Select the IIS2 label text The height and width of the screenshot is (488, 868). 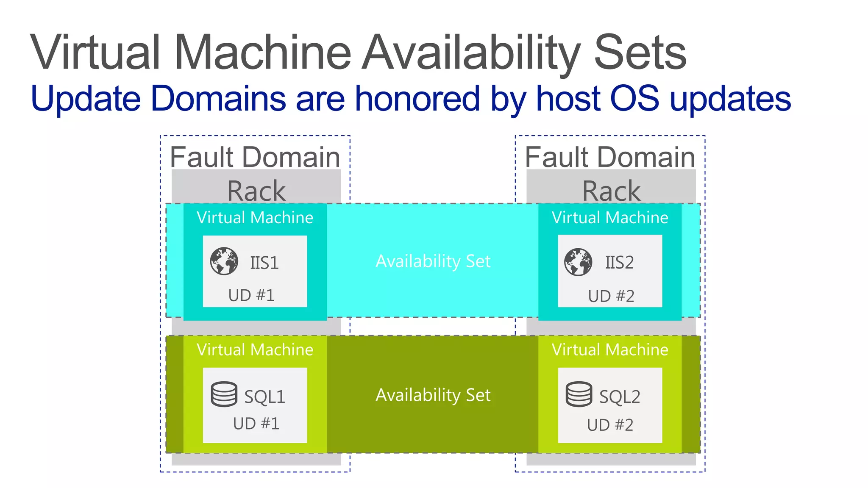619,263
